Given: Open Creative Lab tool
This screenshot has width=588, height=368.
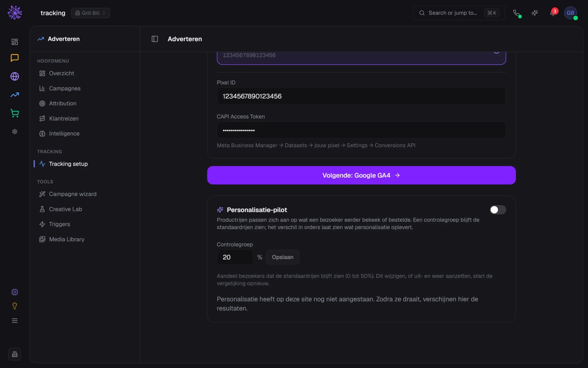Looking at the screenshot, I should (x=85, y=209).
